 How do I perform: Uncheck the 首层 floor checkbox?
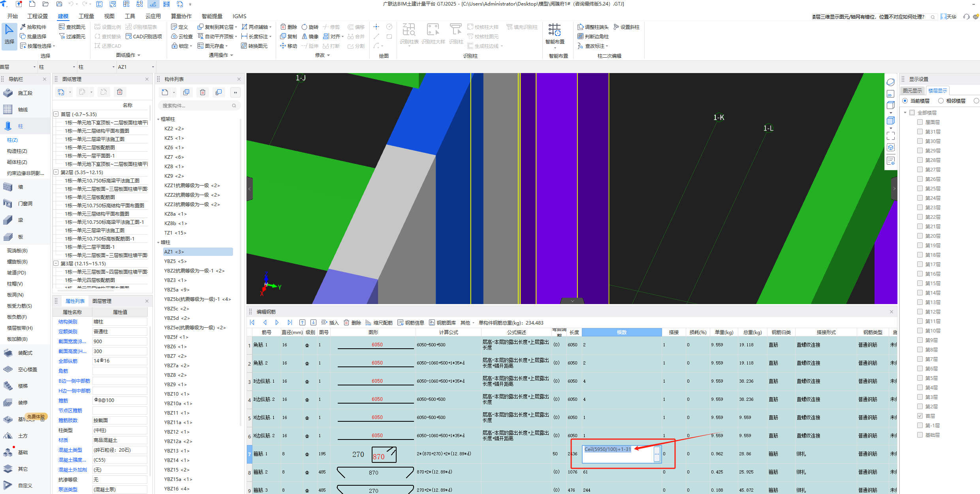[920, 416]
